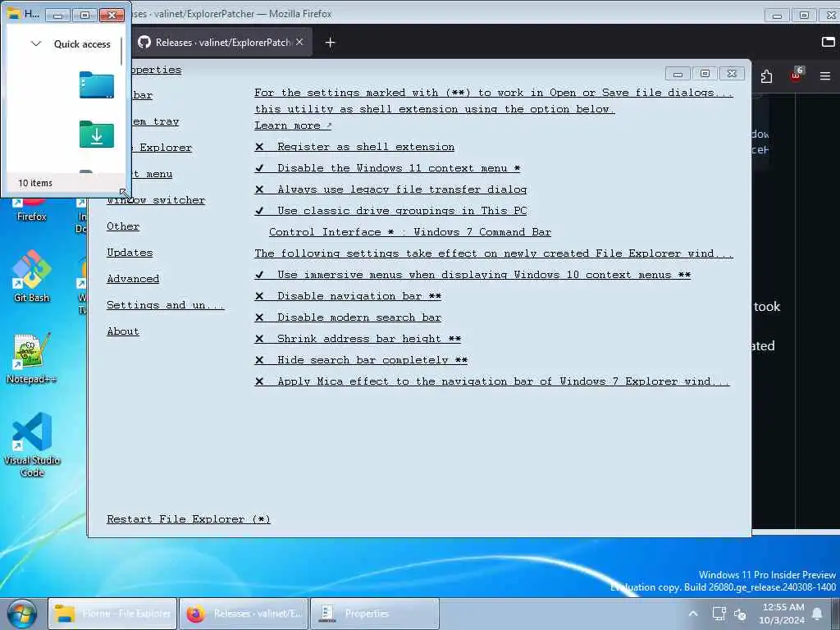
Task: Toggle Disable navigation bar option
Action: pyautogui.click(x=348, y=296)
